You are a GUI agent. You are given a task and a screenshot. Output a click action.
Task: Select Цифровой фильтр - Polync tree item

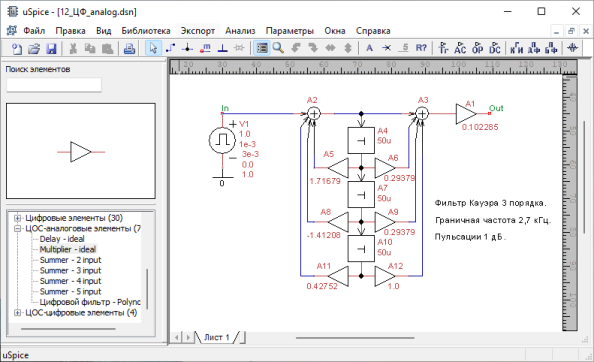90,302
